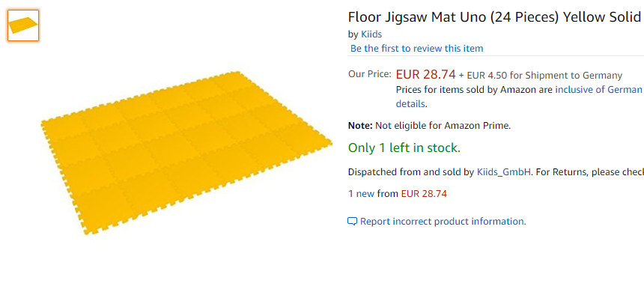Viewport: 644px width, 298px height.
Task: Follow the 'details' link under price
Action: pyautogui.click(x=410, y=104)
